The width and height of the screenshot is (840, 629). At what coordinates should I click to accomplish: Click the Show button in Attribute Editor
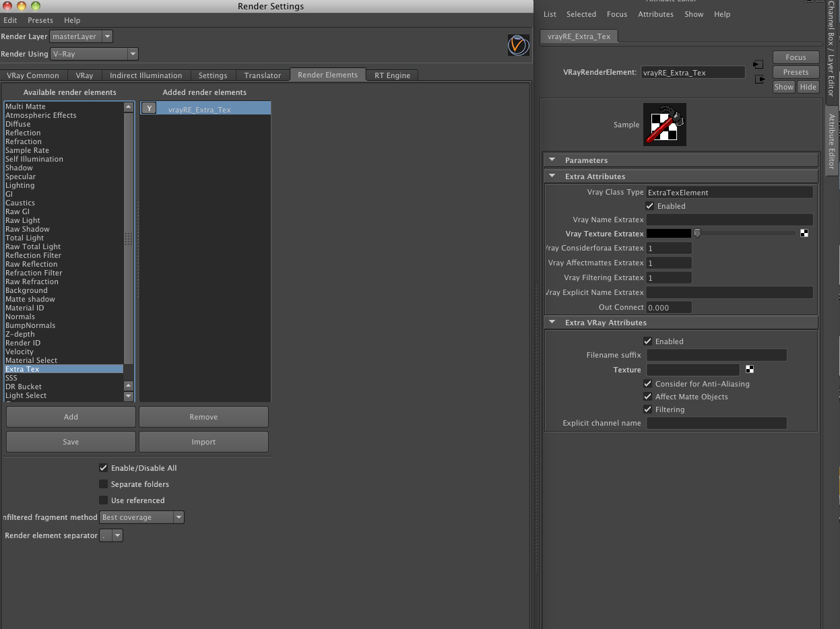[784, 87]
